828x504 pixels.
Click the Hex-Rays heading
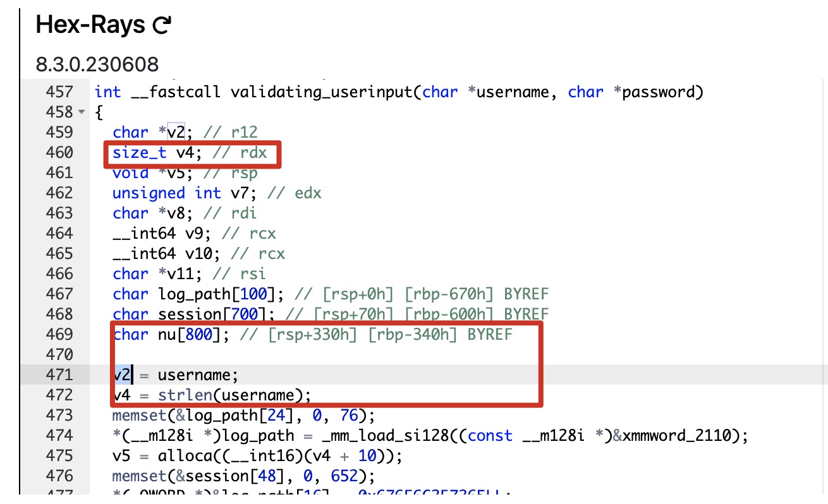91,25
